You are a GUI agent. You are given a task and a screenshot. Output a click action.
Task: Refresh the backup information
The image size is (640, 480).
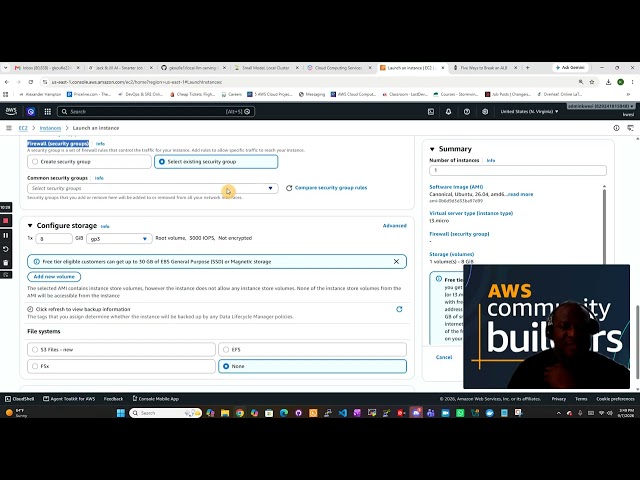click(399, 309)
